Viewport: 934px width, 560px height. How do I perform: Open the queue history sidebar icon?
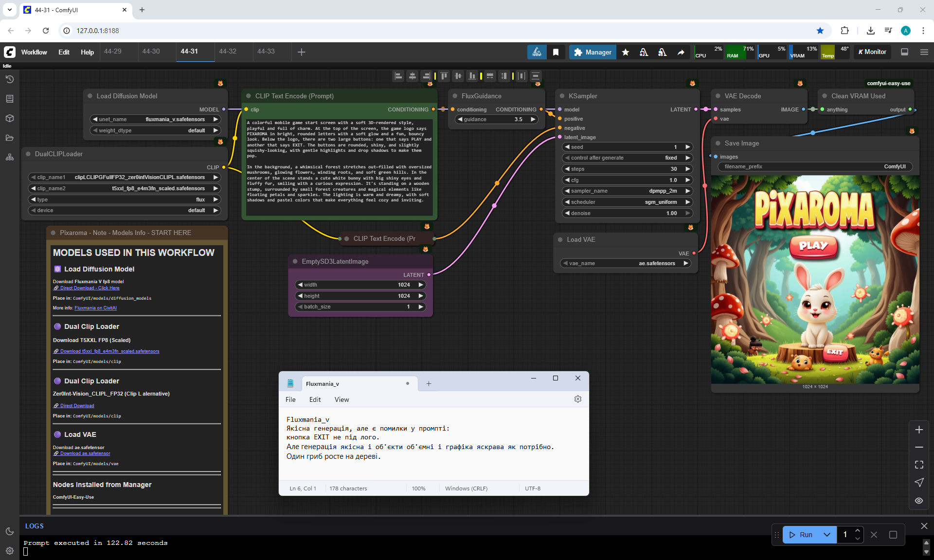(x=10, y=79)
